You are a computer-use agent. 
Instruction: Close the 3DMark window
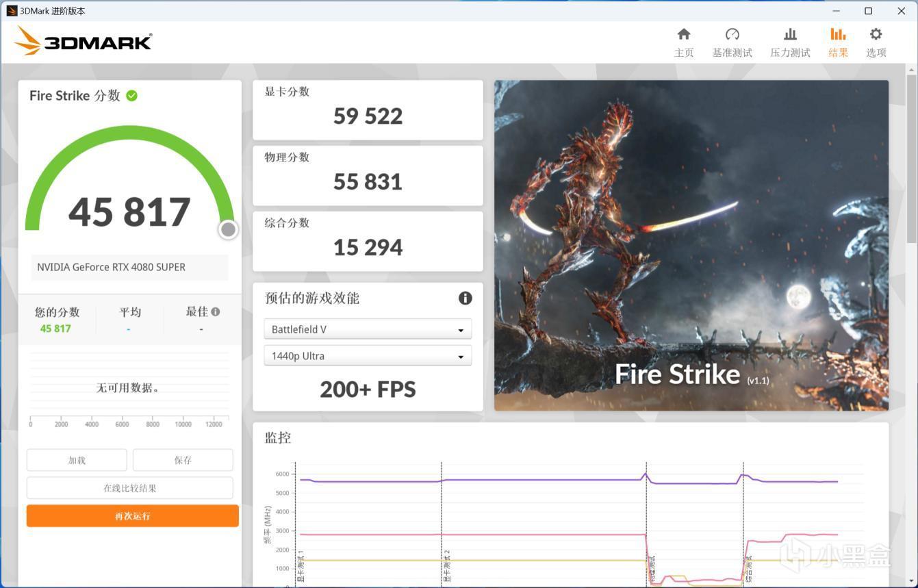click(901, 11)
